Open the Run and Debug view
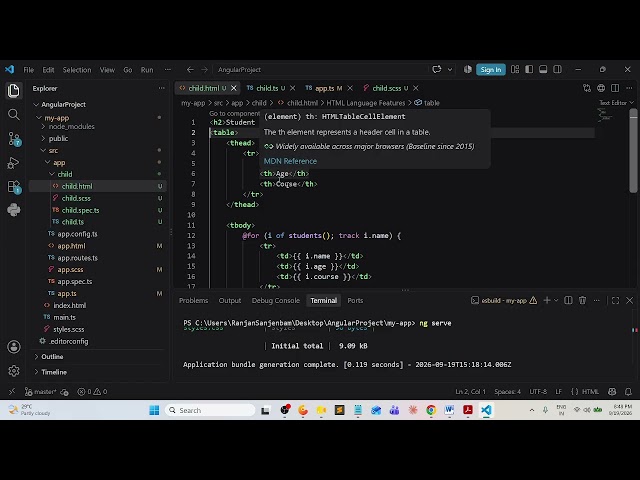Viewport: 640px width, 480px height. 13,163
